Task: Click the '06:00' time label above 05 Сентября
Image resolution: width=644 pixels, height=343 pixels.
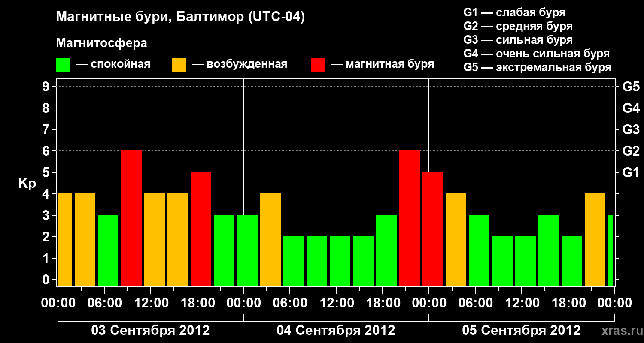Action: tap(475, 303)
